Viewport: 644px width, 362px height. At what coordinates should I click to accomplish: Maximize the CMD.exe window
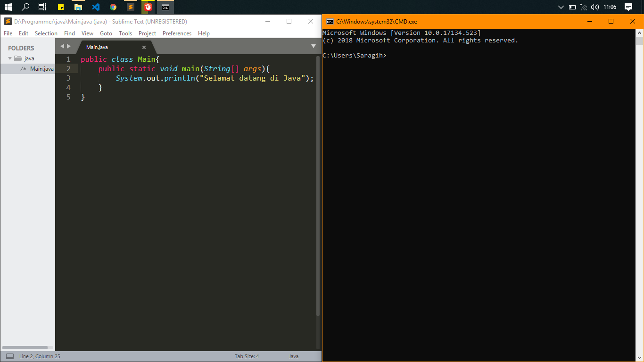[x=611, y=21]
